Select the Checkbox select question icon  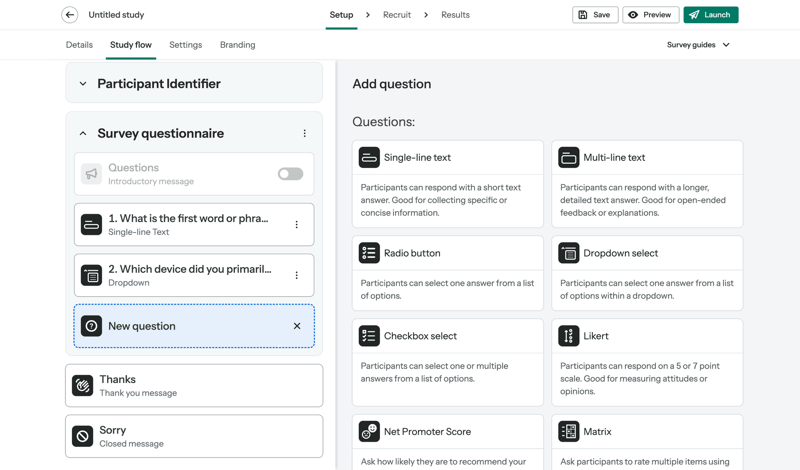click(x=369, y=336)
